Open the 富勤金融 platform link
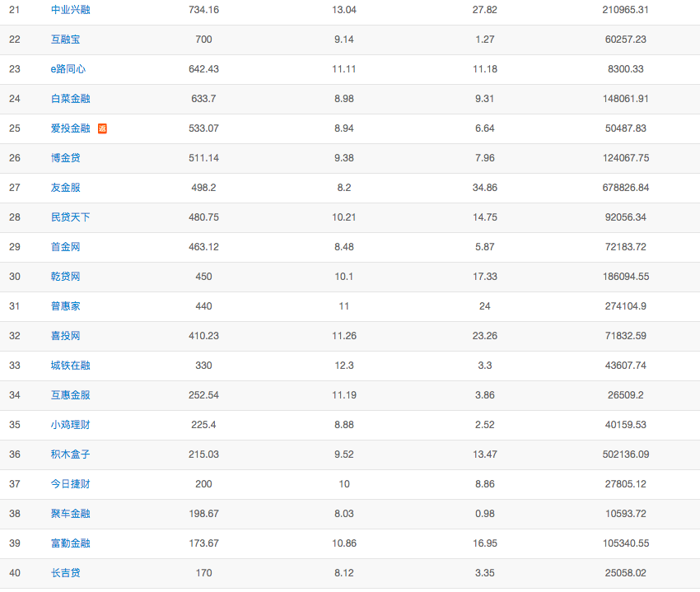Viewport: 700px width, 592px height. (71, 543)
